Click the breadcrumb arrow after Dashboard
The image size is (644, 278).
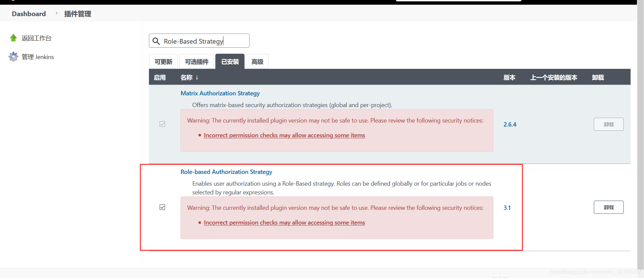(x=56, y=13)
